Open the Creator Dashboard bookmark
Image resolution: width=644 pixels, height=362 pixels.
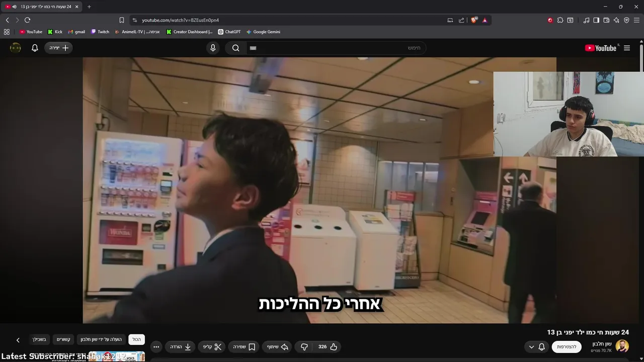click(x=190, y=32)
